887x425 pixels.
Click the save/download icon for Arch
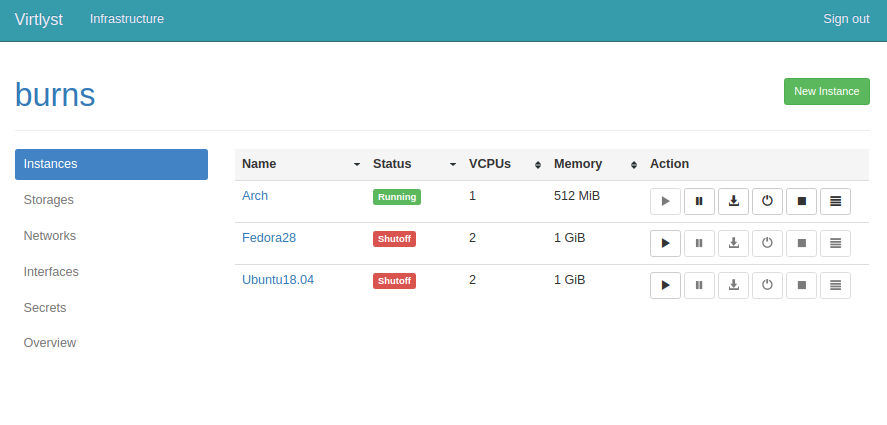(x=733, y=201)
